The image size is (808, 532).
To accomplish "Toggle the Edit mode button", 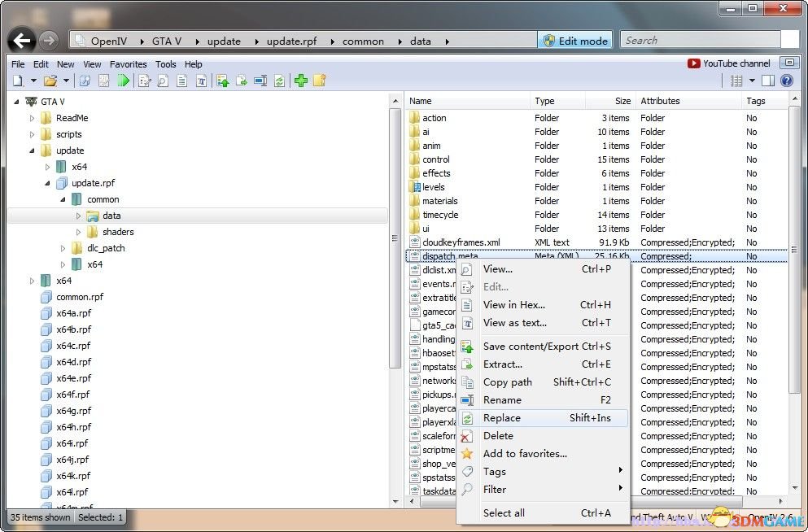I will pos(575,41).
